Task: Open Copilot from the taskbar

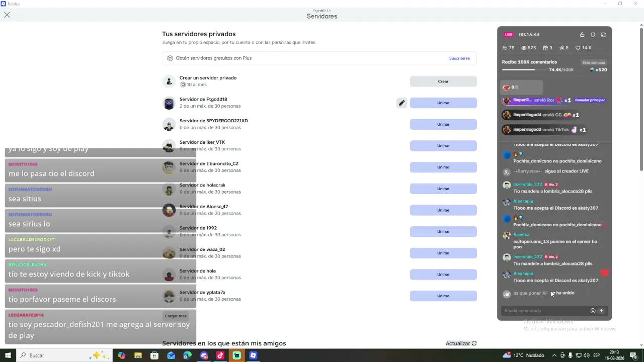Action: click(122, 355)
